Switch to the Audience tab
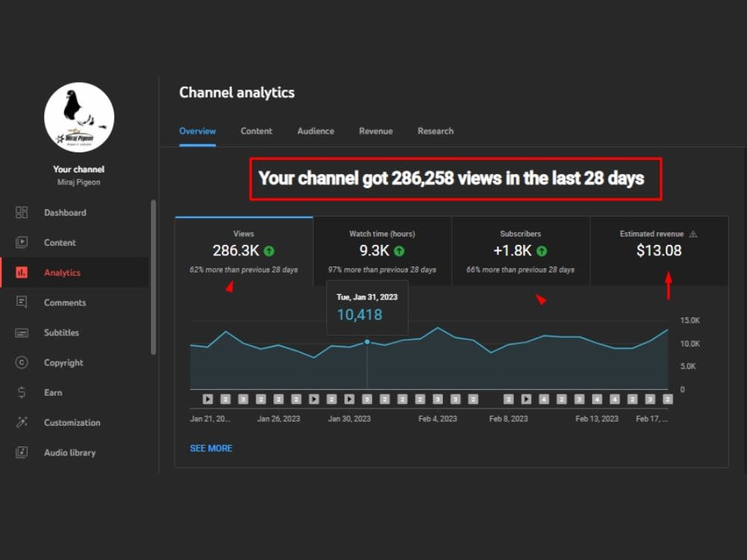Image resolution: width=747 pixels, height=560 pixels. pyautogui.click(x=315, y=131)
